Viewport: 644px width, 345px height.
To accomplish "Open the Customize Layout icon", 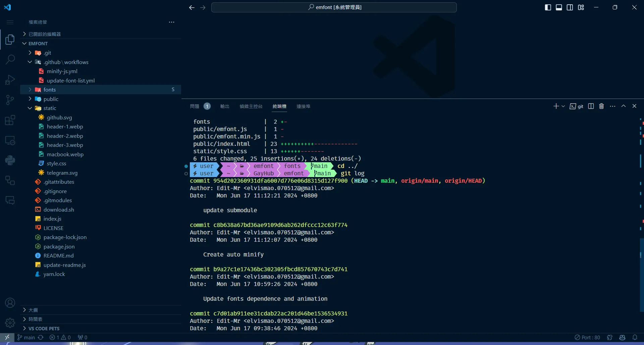I will (581, 7).
